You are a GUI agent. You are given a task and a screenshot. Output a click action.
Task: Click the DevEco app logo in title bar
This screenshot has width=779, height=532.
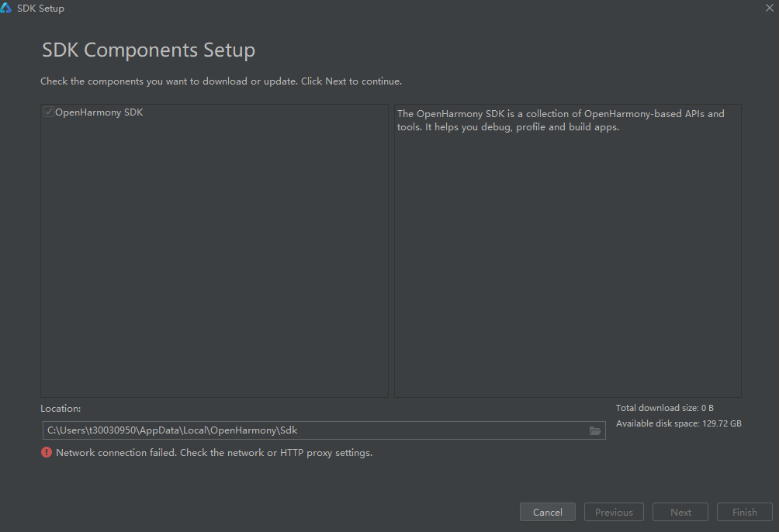[5, 8]
